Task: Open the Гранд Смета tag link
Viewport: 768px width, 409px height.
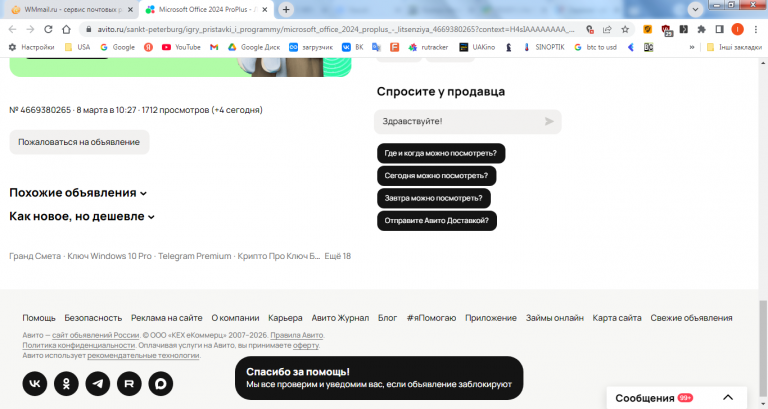Action: pyautogui.click(x=35, y=256)
